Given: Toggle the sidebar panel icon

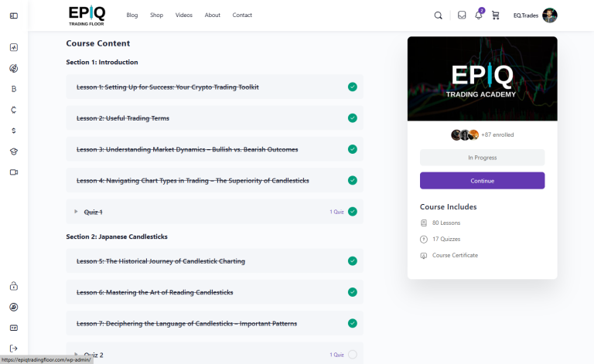Looking at the screenshot, I should pyautogui.click(x=14, y=15).
